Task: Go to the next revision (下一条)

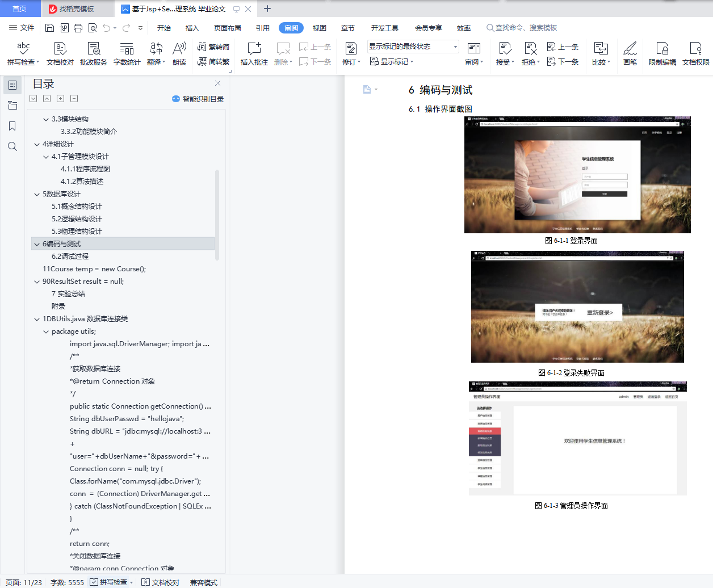Action: click(x=563, y=61)
